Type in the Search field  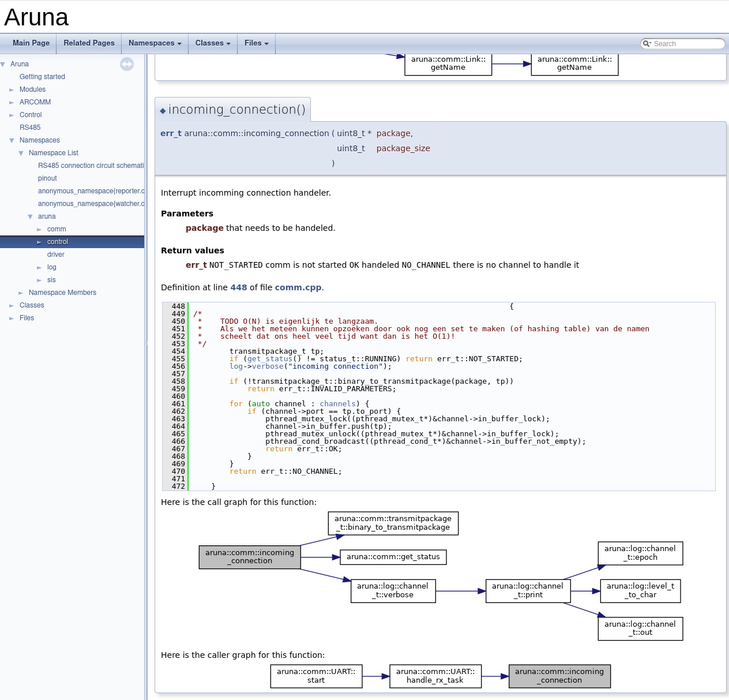click(686, 44)
